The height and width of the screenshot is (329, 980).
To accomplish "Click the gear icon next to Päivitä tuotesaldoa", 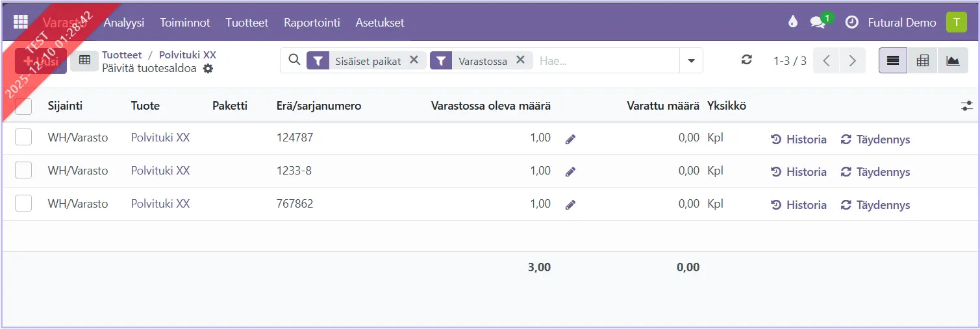I will (x=208, y=68).
